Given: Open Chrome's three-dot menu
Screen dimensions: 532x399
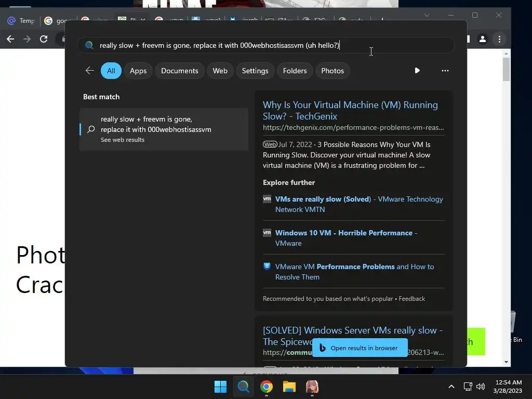Looking at the screenshot, I should 499,39.
